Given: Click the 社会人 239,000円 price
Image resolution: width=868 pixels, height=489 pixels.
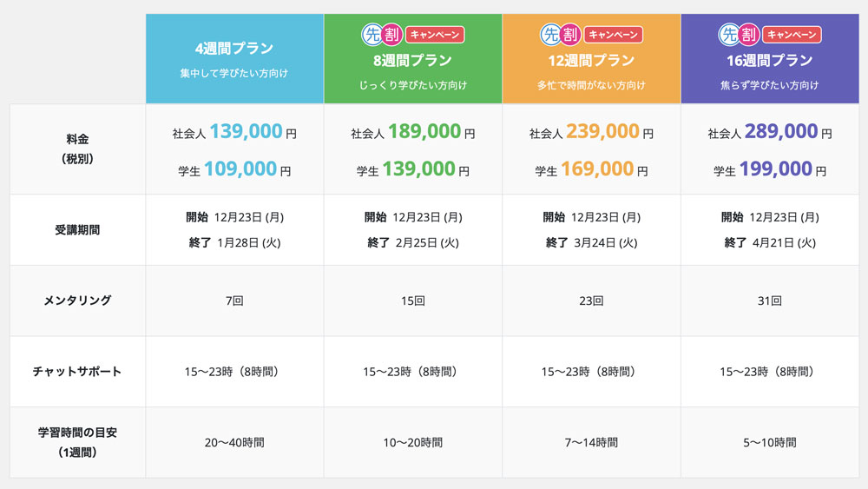Looking at the screenshot, I should click(591, 132).
